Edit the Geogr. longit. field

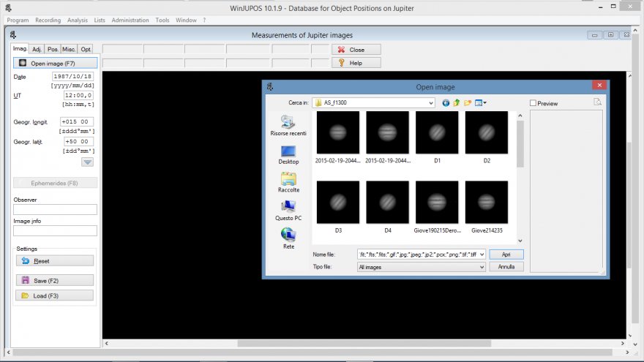pyautogui.click(x=76, y=122)
